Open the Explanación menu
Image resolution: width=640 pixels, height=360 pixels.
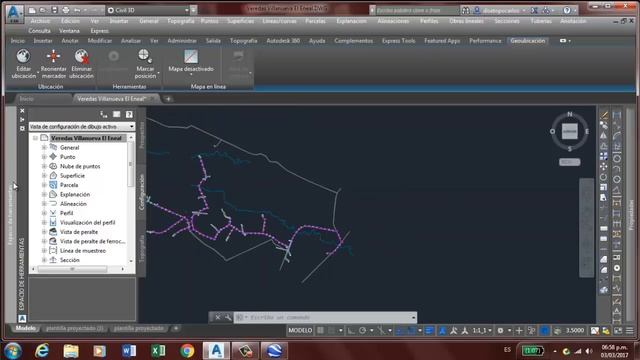(351, 21)
